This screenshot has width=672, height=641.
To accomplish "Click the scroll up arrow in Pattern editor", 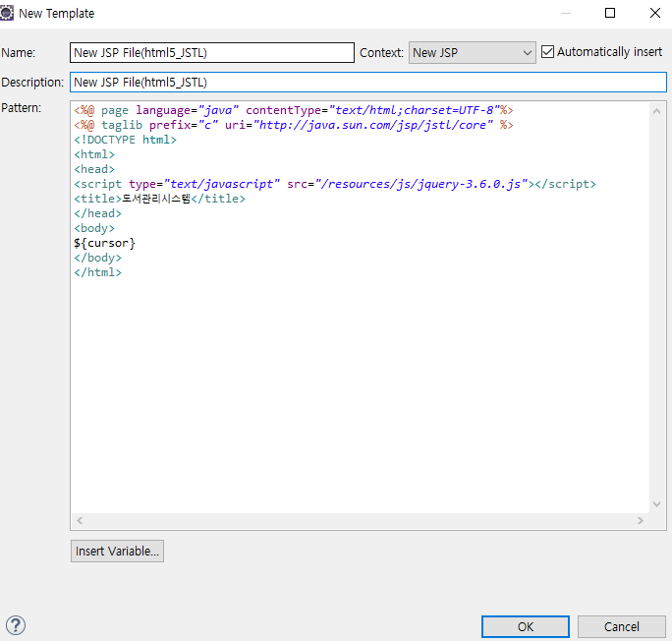I will tap(656, 111).
